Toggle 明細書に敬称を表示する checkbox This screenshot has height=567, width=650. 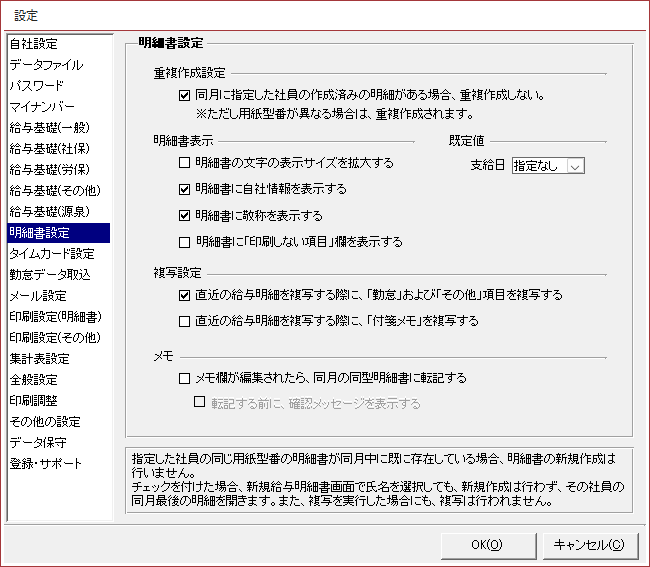[184, 215]
